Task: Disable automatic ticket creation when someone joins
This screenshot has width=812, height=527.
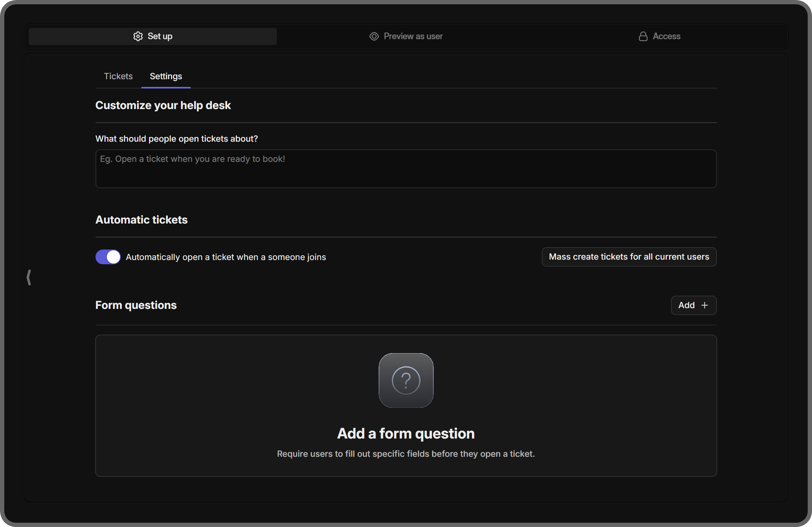Action: pyautogui.click(x=108, y=257)
